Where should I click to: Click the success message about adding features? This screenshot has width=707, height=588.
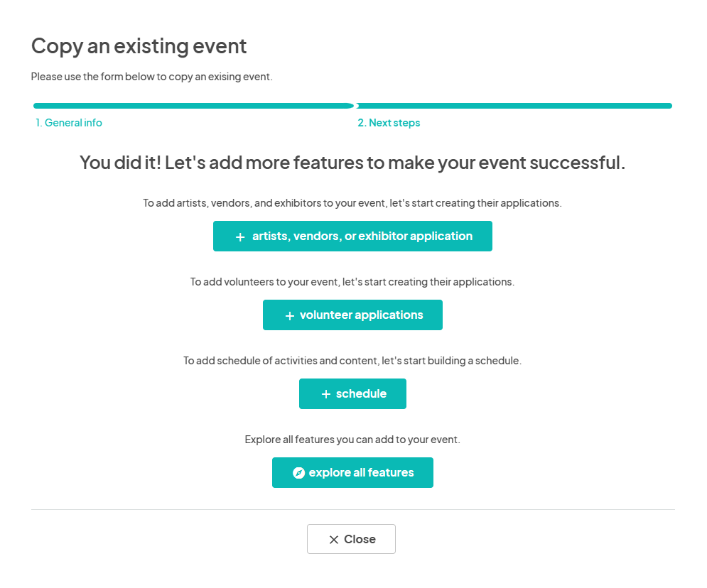coord(352,162)
